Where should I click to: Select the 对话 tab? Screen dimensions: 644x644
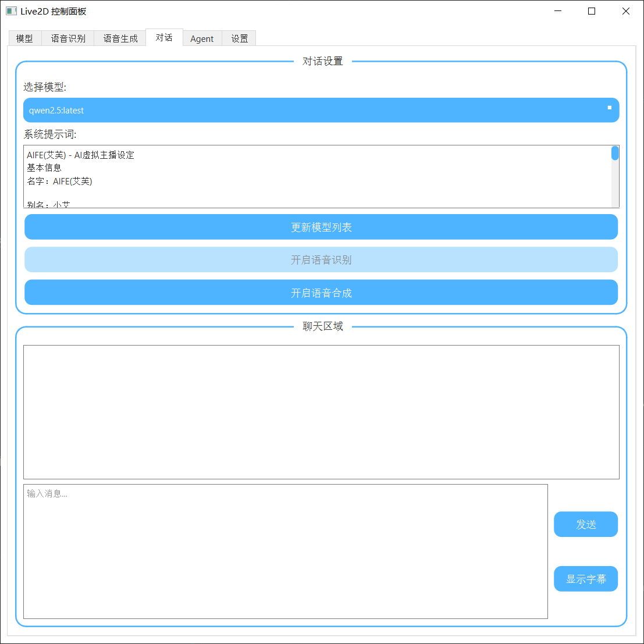pos(163,37)
